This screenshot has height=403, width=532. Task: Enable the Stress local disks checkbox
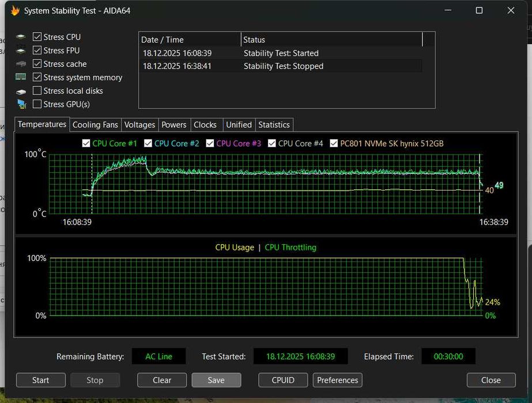(x=37, y=90)
